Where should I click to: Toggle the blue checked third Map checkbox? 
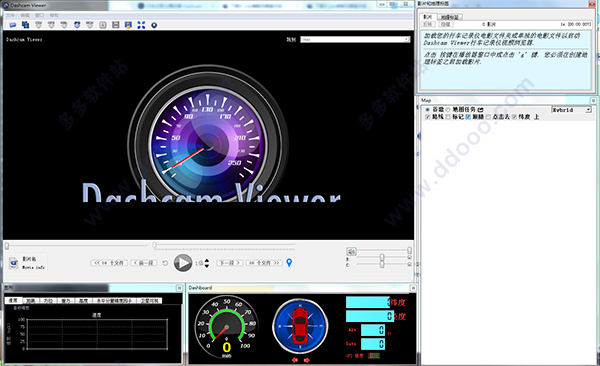(468, 117)
